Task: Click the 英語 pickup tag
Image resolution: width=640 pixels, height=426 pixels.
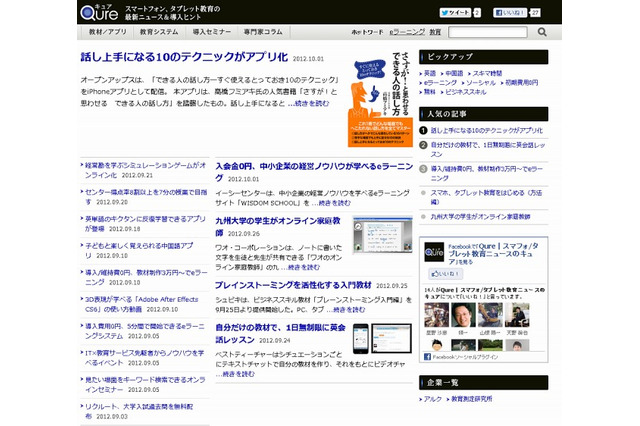Action: [430, 73]
